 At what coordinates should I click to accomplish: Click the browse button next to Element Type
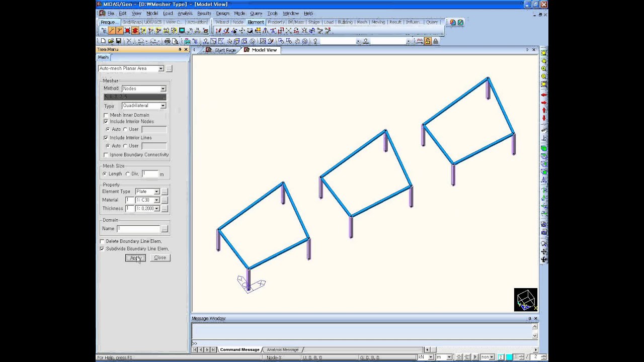(165, 192)
